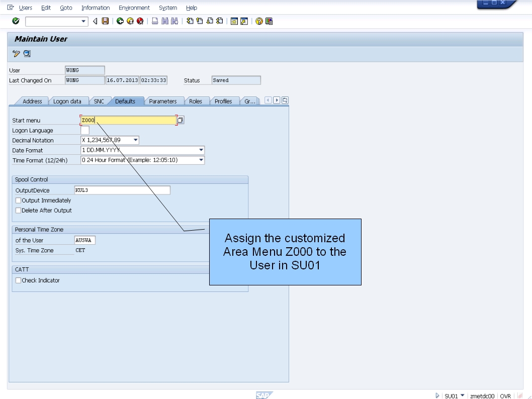
Task: Click the Display/Change pencil icon
Action: 15,53
